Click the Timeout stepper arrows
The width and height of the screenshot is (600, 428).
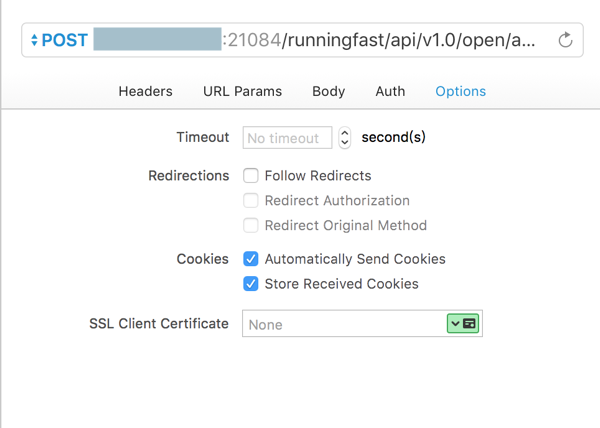345,138
